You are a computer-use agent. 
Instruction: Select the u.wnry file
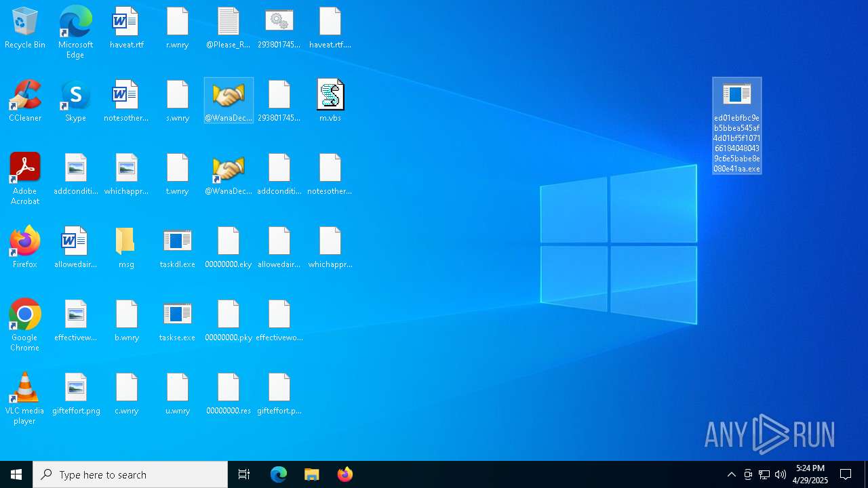point(178,394)
